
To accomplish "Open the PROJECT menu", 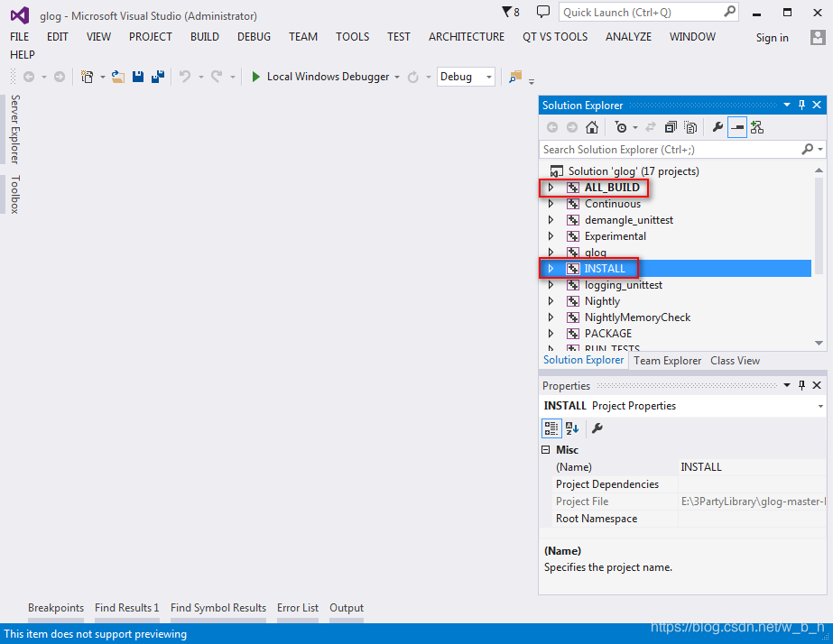I will pyautogui.click(x=151, y=37).
